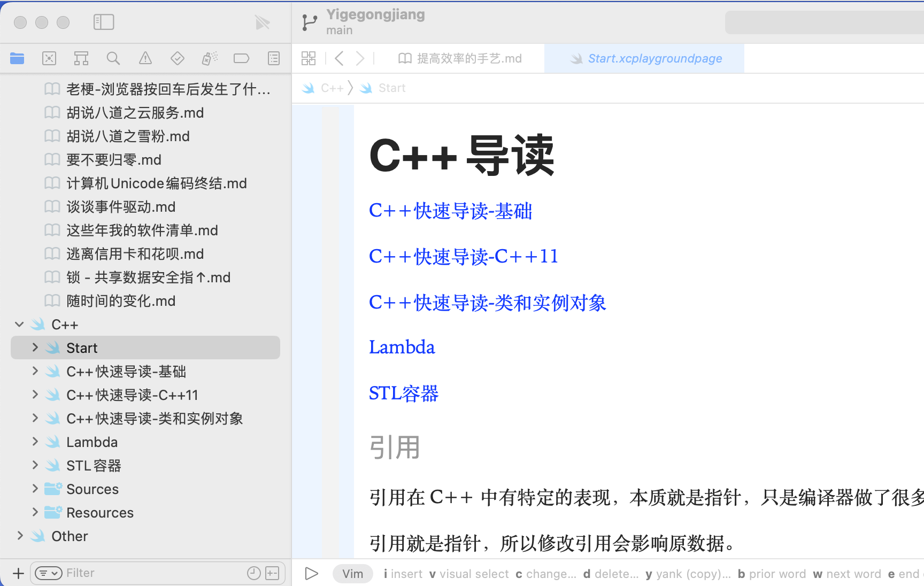Select the Start.xcplaygroundpage tab
This screenshot has width=924, height=586.
[646, 58]
